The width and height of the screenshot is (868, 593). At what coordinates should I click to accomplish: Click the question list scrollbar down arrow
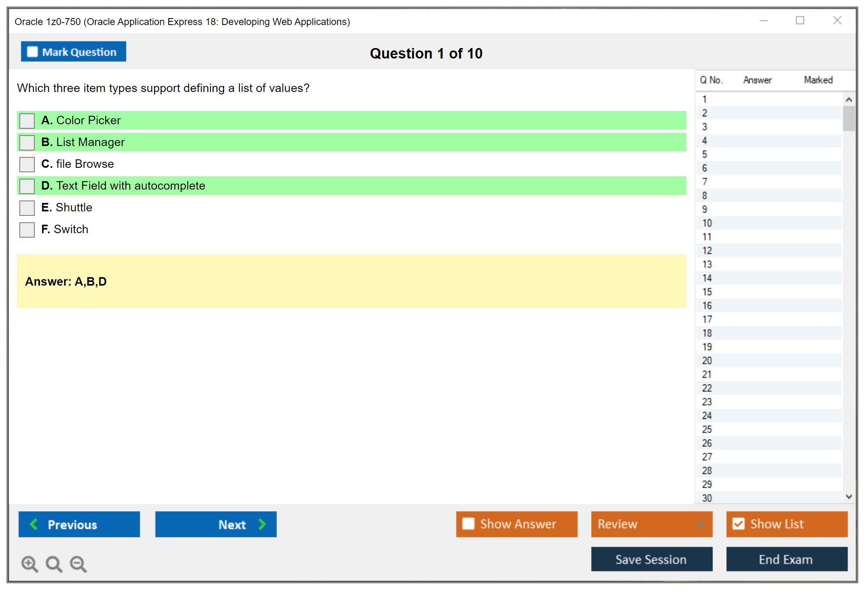point(849,497)
